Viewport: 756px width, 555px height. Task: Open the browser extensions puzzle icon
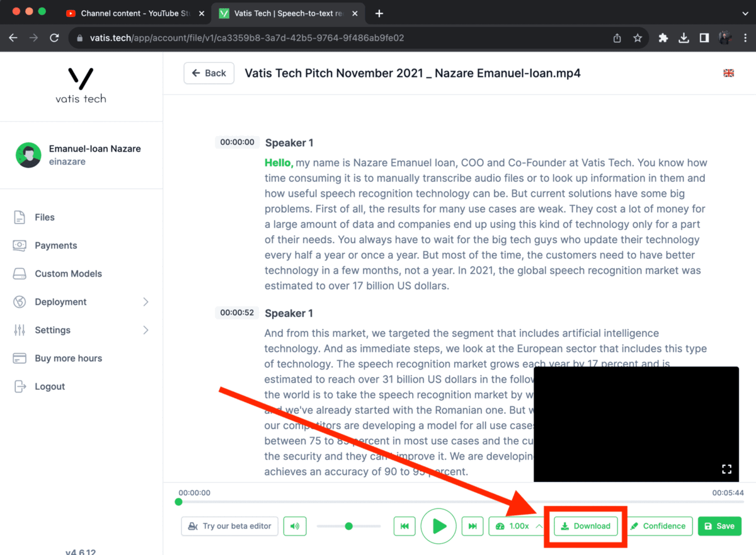[x=663, y=38]
